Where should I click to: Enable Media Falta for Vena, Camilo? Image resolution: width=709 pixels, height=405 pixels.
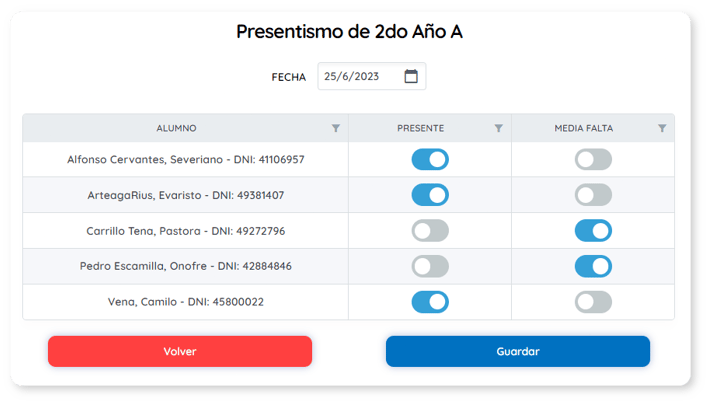[x=593, y=302]
